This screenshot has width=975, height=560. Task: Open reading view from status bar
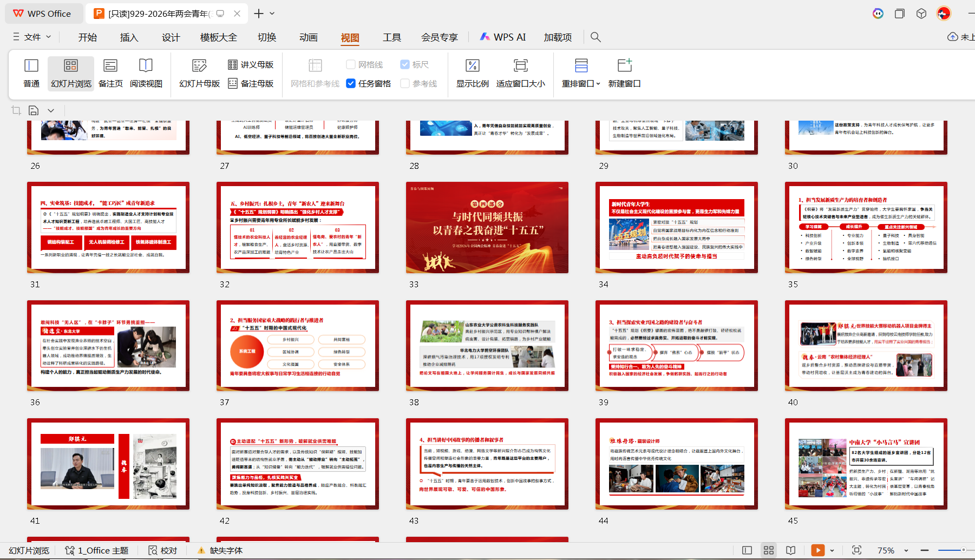(791, 550)
